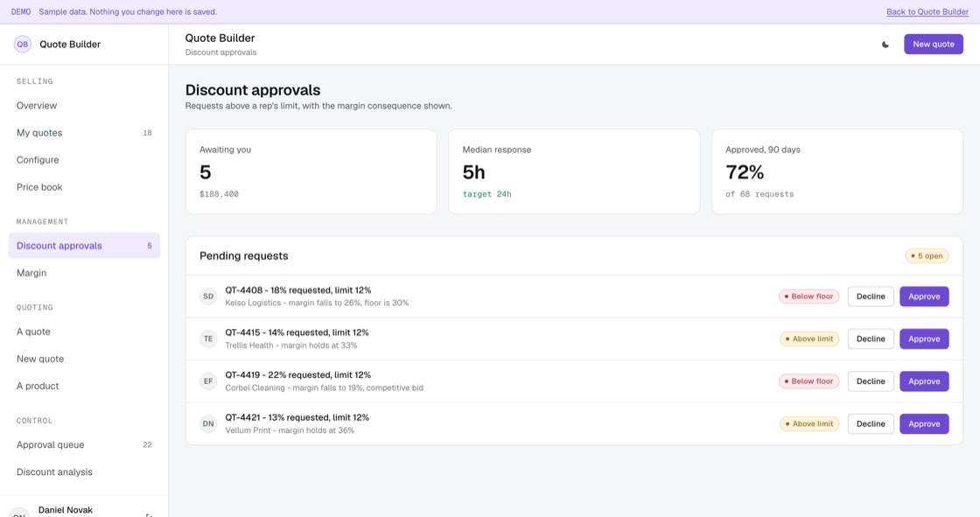Click the 5 open status badge
The width and height of the screenshot is (980, 517).
tap(927, 255)
